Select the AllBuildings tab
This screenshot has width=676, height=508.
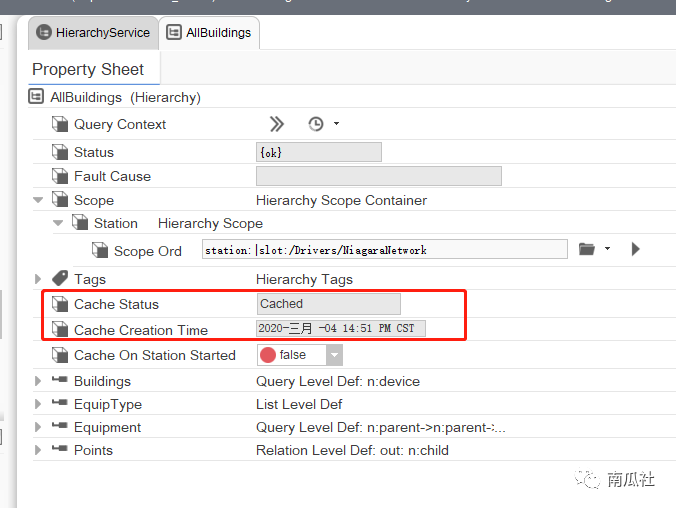209,32
